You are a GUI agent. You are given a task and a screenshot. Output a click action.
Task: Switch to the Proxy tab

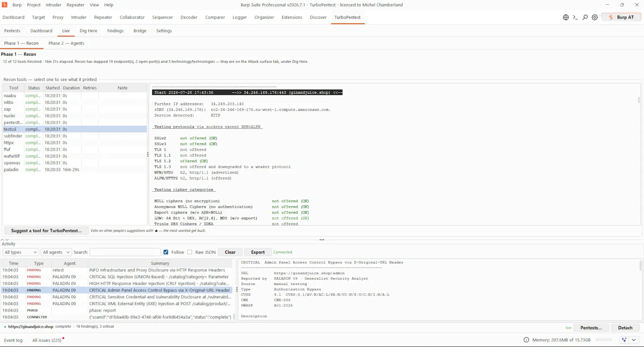(58, 17)
